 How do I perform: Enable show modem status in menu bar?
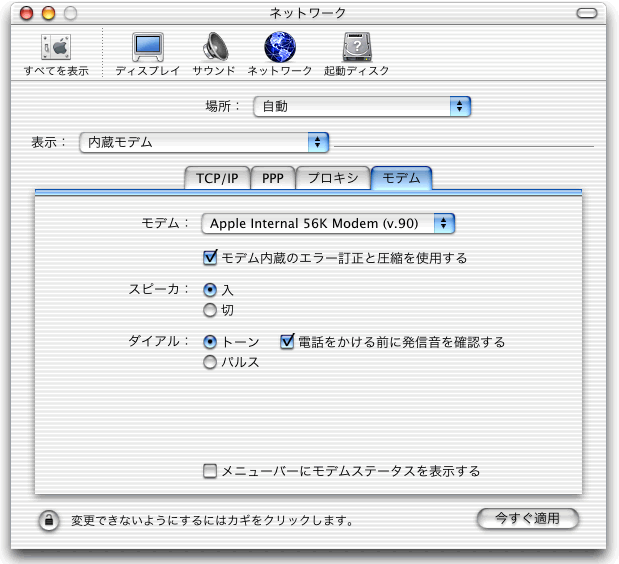[210, 471]
